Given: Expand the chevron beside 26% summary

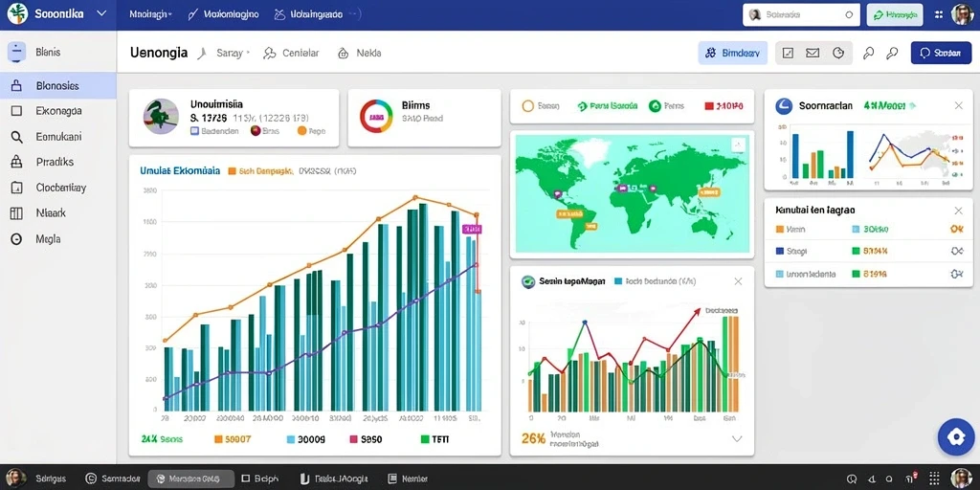Looking at the screenshot, I should [737, 438].
